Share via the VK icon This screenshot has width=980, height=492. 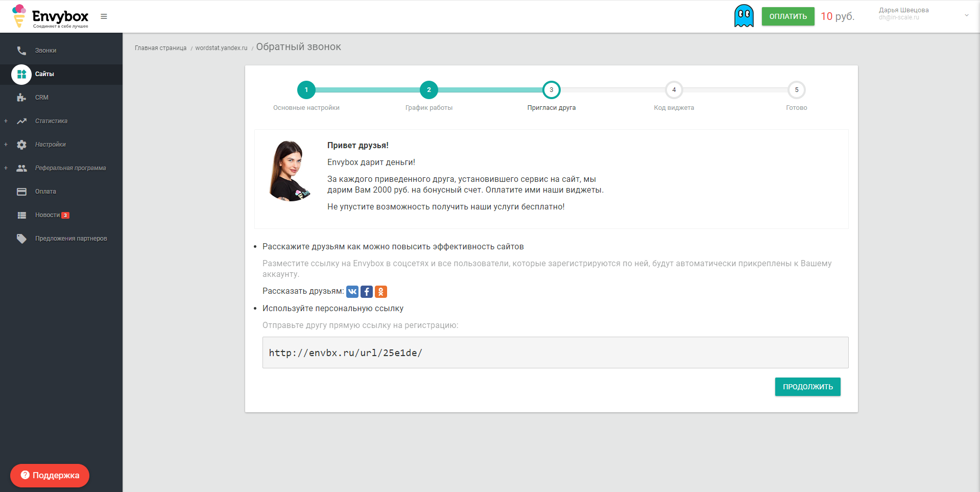pyautogui.click(x=352, y=291)
